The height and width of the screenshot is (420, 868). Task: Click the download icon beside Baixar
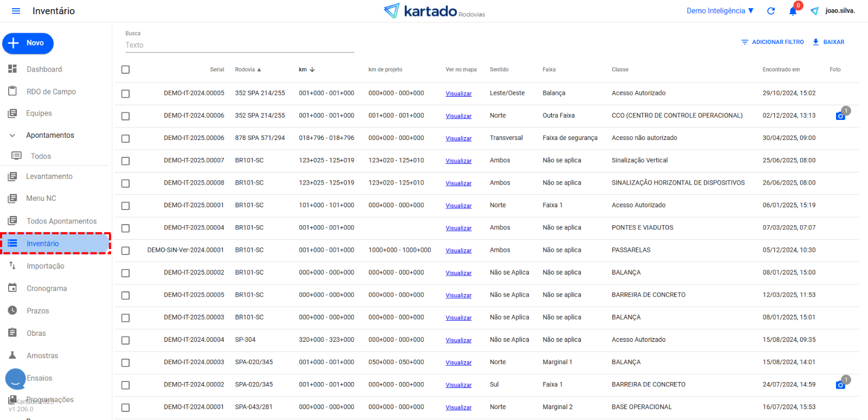(x=815, y=42)
